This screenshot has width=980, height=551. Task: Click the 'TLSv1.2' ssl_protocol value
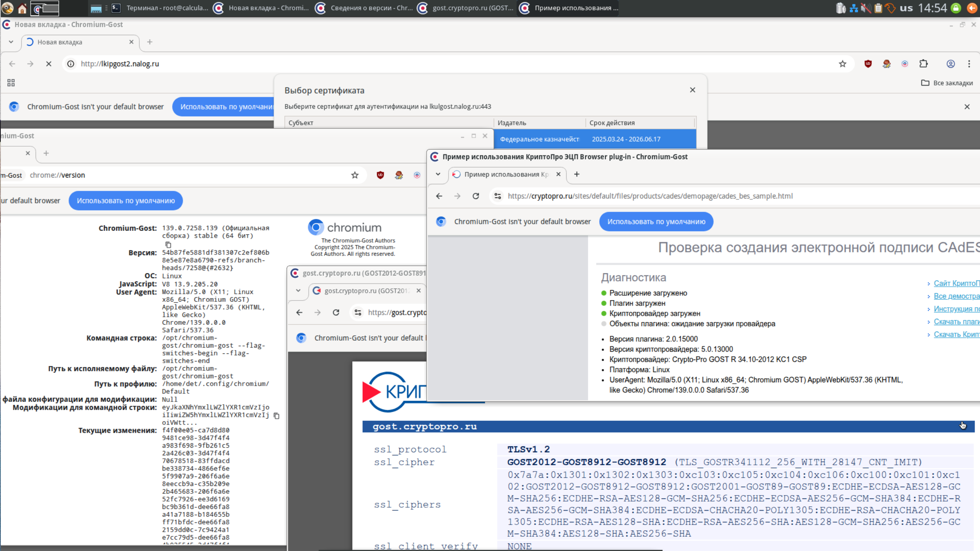pyautogui.click(x=528, y=449)
